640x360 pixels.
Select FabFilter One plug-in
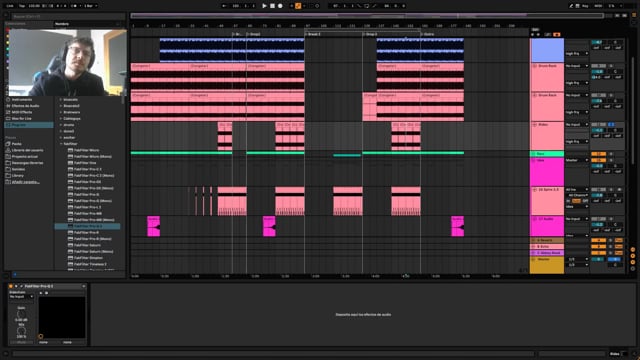click(x=85, y=163)
